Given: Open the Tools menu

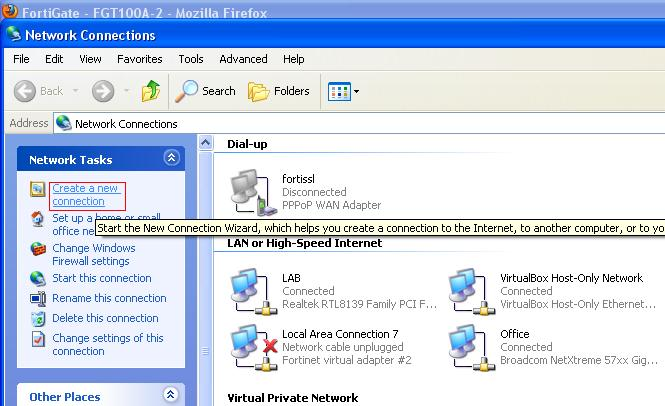Looking at the screenshot, I should coord(191,59).
